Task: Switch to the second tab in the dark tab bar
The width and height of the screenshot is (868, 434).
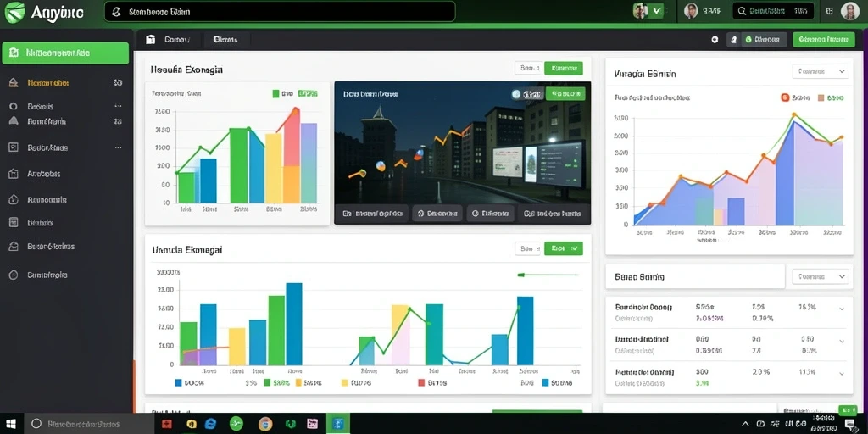Action: click(225, 39)
